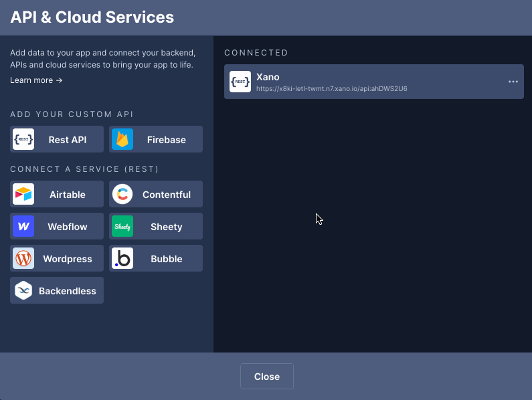Screen dimensions: 532x400
Task: Pick the Backendless hexagon icon
Action: click(x=23, y=290)
